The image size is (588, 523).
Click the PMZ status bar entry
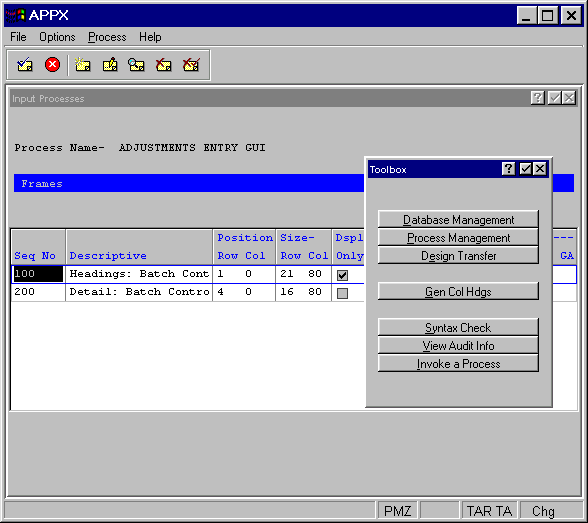point(398,511)
